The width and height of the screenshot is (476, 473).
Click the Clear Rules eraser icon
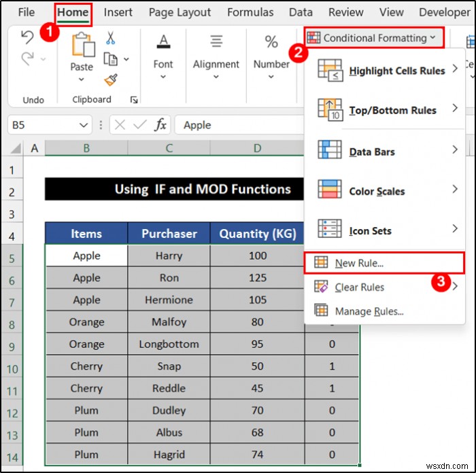pos(320,286)
